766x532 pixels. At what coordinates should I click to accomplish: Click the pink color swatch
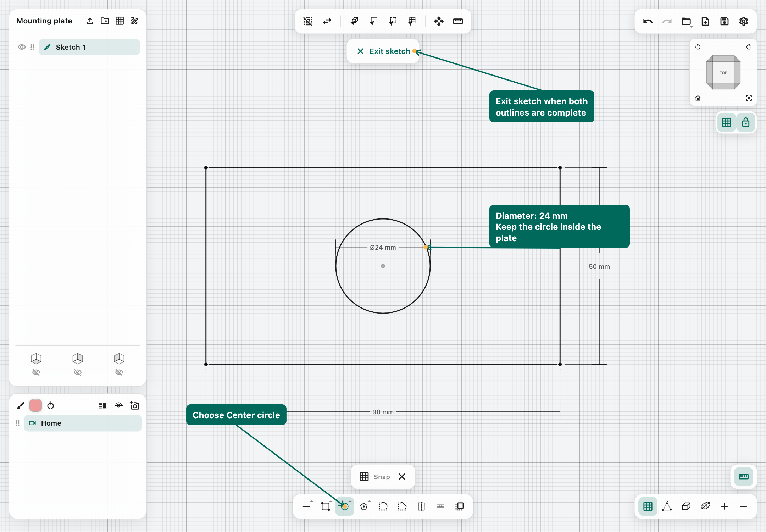click(35, 405)
